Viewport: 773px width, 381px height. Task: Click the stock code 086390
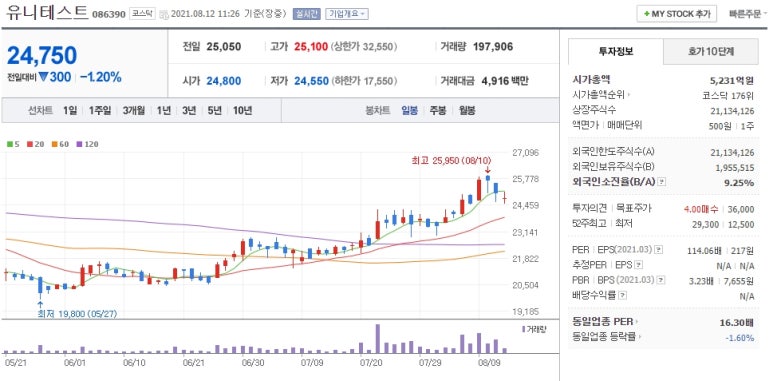click(108, 14)
